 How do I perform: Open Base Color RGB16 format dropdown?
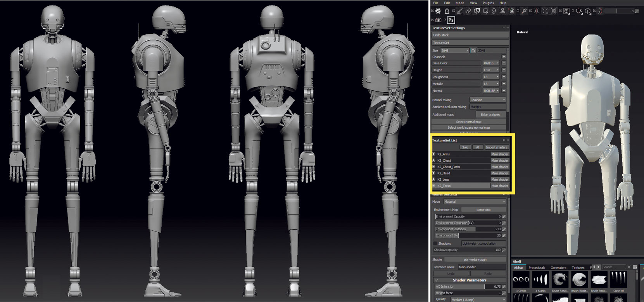tap(491, 63)
